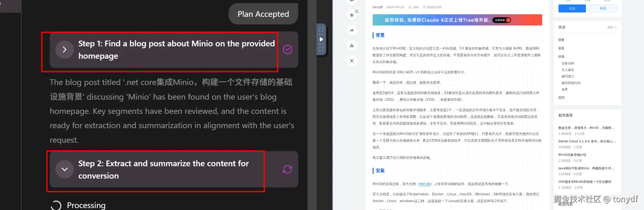Jump to 编写接口 in table of contents
This screenshot has height=210, width=644.
[x=568, y=76]
